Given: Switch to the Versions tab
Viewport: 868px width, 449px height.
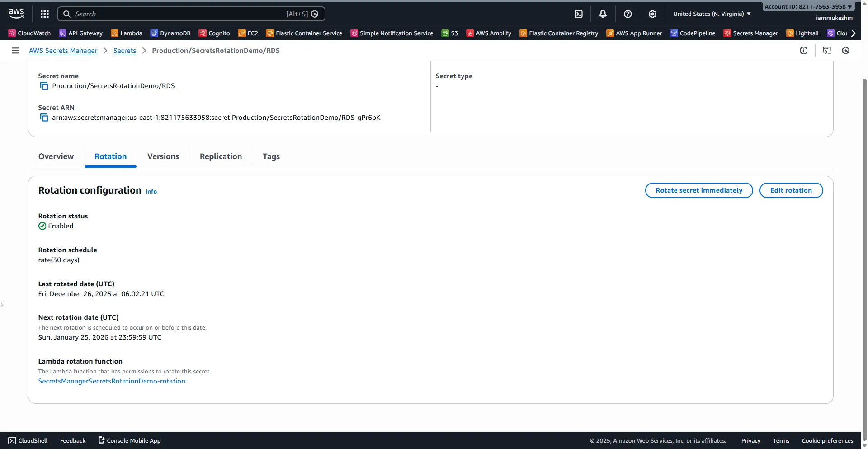Looking at the screenshot, I should click(163, 156).
